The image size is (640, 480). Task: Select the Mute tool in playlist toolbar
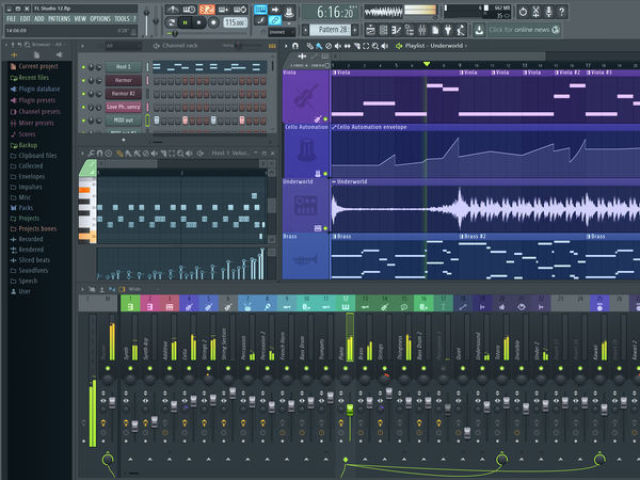point(338,46)
